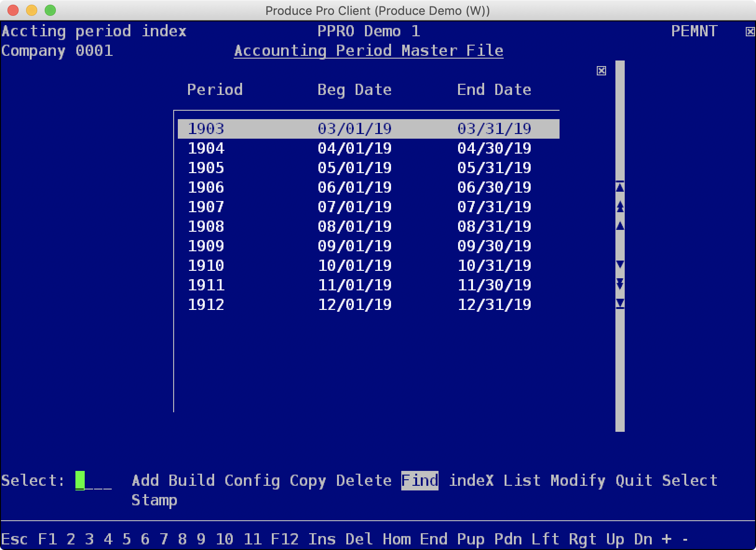756x550 pixels.
Task: Choose the Copy command
Action: [x=308, y=480]
